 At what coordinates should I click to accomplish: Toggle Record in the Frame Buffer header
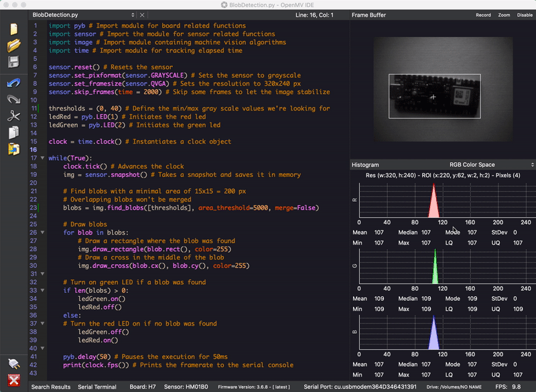coord(483,15)
